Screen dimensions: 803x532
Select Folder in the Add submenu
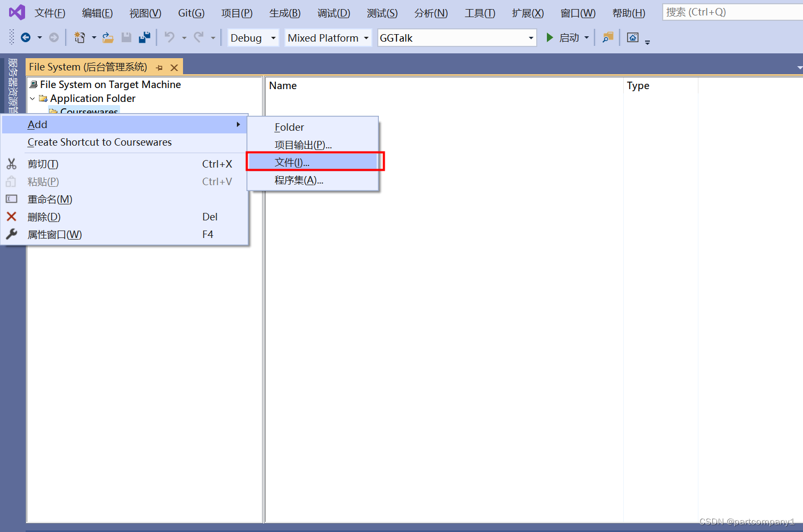(x=313, y=127)
